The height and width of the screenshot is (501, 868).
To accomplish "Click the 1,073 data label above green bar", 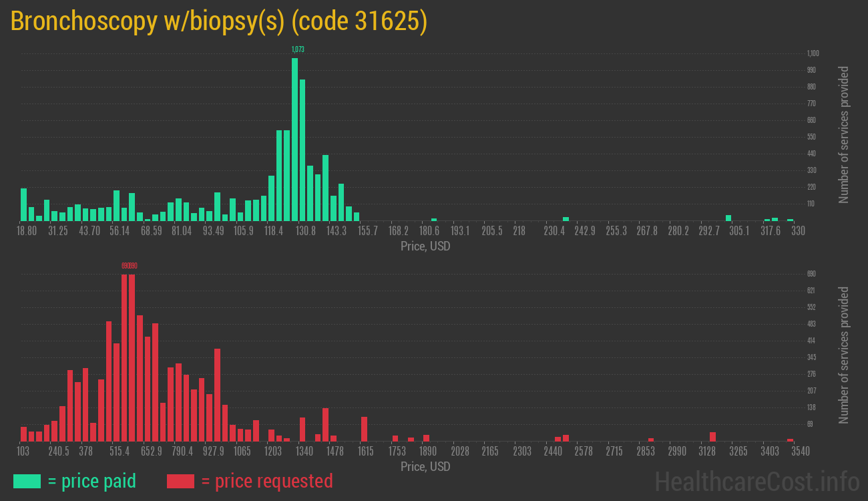I will pyautogui.click(x=298, y=49).
